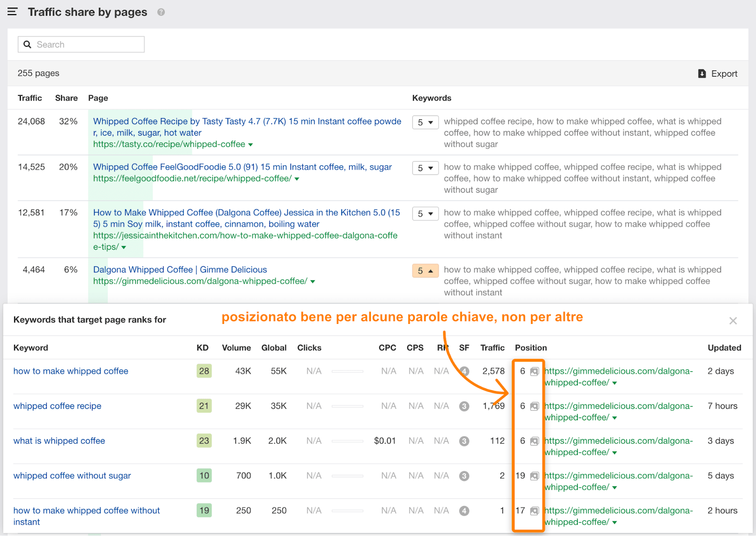Click the Export button
Viewport: 756px width, 536px height.
[718, 74]
